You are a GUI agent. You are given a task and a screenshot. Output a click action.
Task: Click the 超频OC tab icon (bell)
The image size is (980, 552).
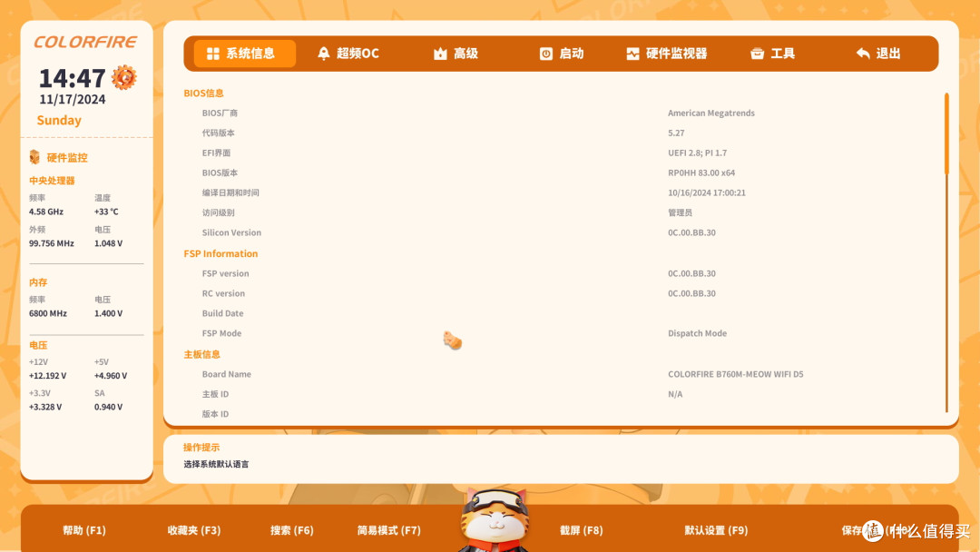(x=323, y=53)
